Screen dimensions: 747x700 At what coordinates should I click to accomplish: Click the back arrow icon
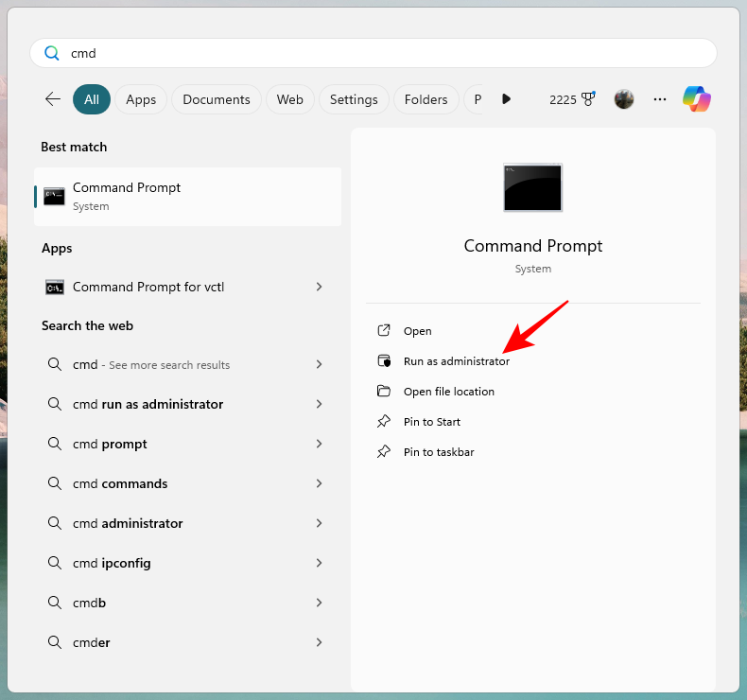[x=53, y=99]
